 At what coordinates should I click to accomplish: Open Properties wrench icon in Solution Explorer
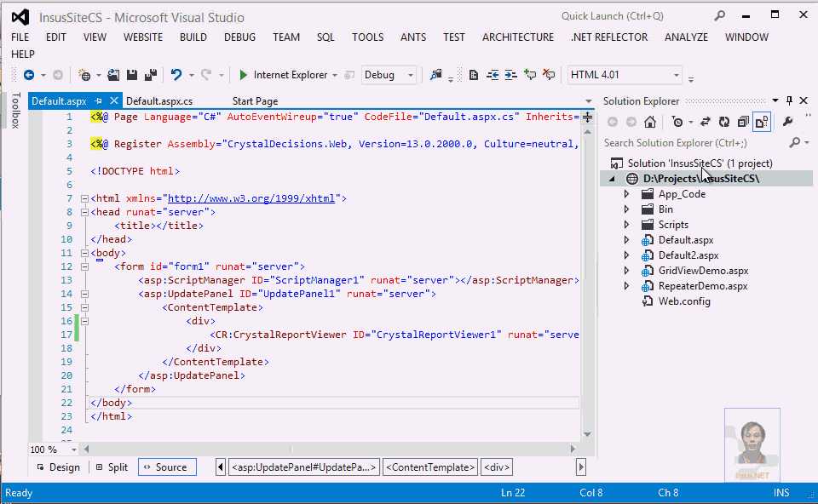point(787,122)
